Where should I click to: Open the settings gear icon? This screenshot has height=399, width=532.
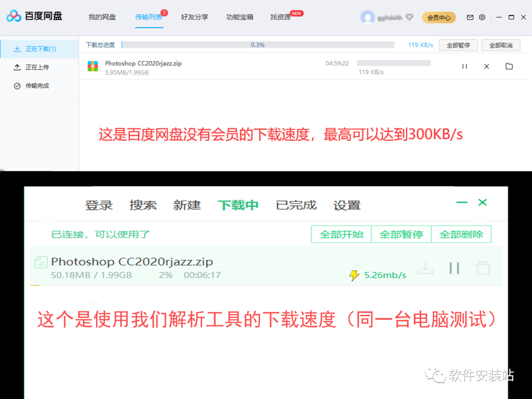click(x=482, y=17)
